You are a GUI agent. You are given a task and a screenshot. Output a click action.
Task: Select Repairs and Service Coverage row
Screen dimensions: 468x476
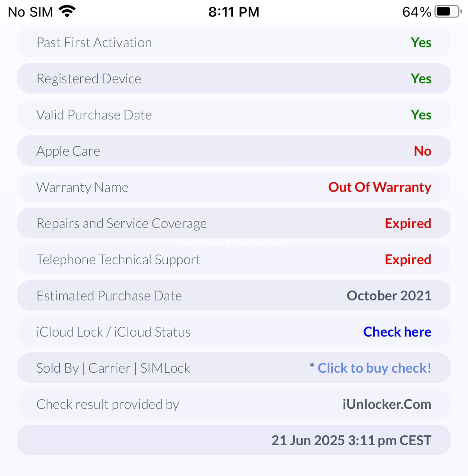pos(234,223)
